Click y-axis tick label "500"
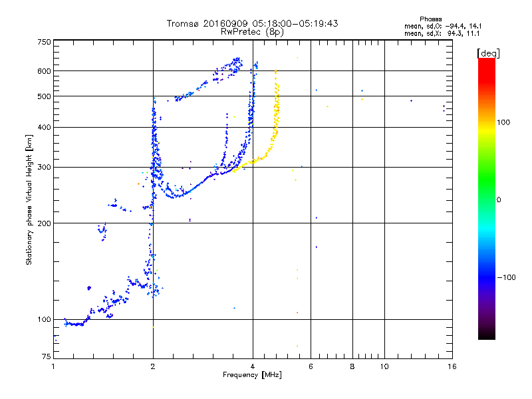The image size is (532, 399). (44, 96)
